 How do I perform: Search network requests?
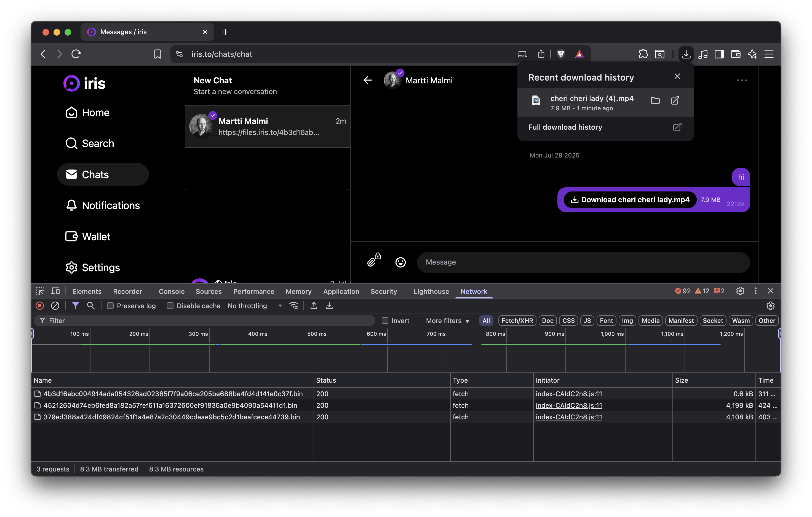click(x=90, y=306)
